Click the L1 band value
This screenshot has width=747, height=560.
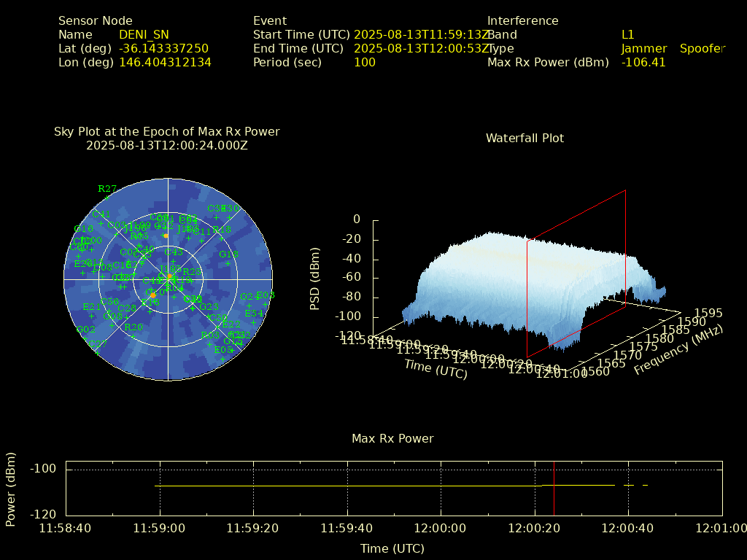[x=627, y=35]
